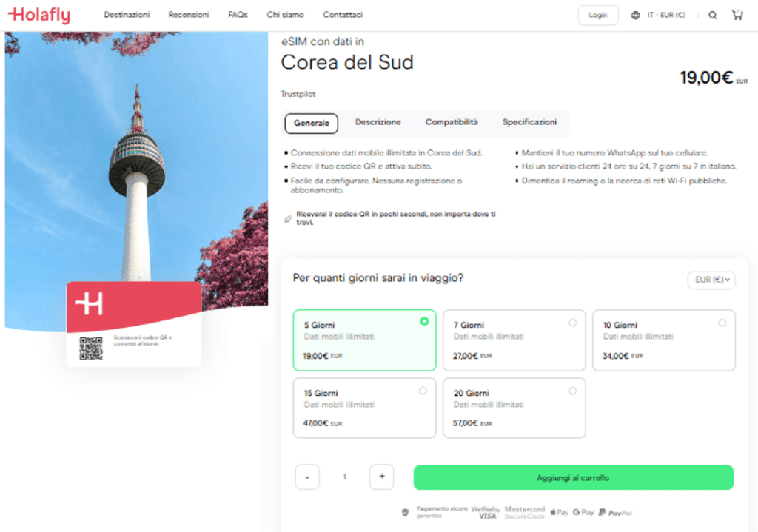
Task: Click Aggiungi al carrello button
Action: point(573,477)
